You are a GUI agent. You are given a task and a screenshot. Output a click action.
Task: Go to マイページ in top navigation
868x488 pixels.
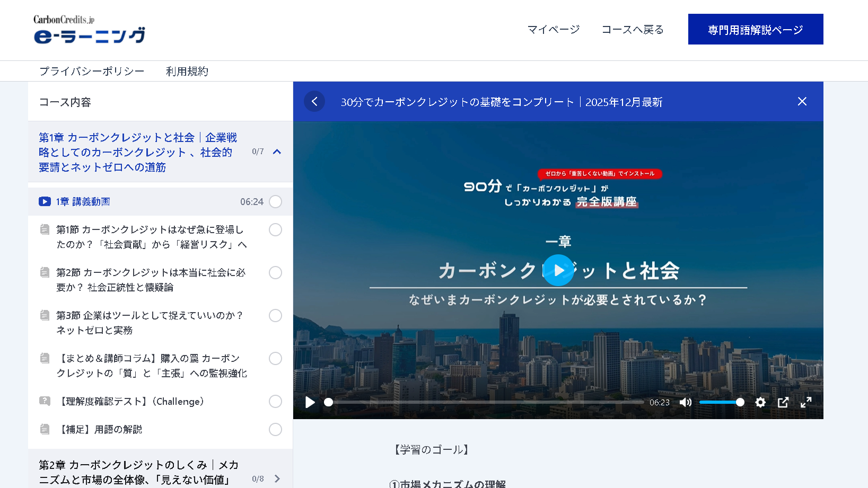click(553, 30)
